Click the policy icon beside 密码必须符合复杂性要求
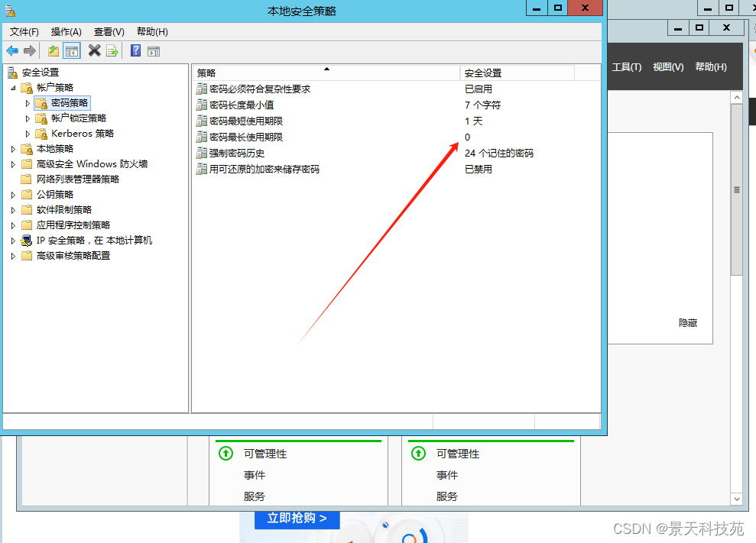 coord(202,89)
